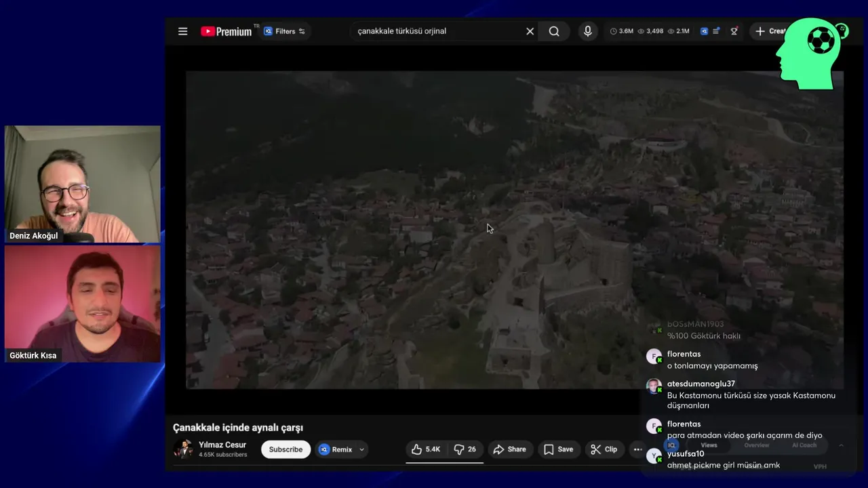Open video title Çanakkale içinde aynalı çarşı

click(238, 428)
